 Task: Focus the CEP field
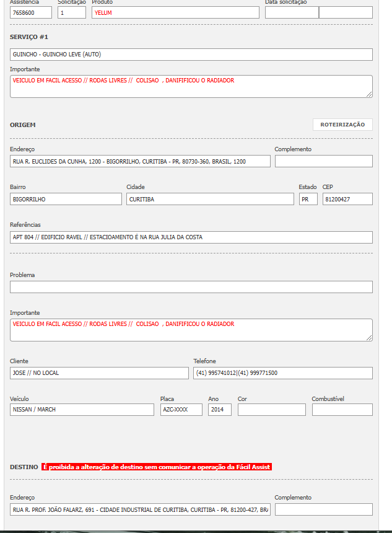coord(347,199)
